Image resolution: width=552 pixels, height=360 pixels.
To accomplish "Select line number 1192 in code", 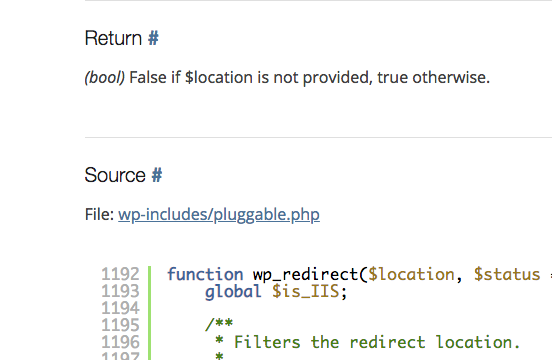I will click(120, 274).
